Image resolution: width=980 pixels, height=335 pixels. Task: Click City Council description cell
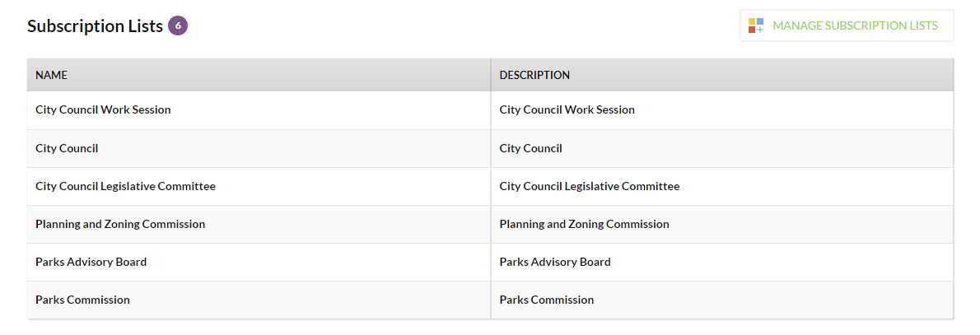pos(722,149)
